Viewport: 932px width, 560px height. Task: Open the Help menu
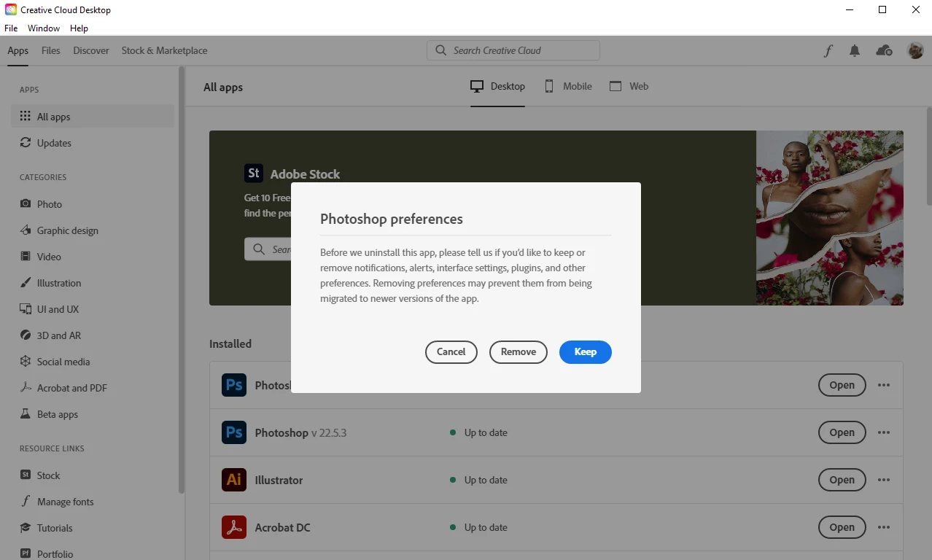[x=79, y=28]
